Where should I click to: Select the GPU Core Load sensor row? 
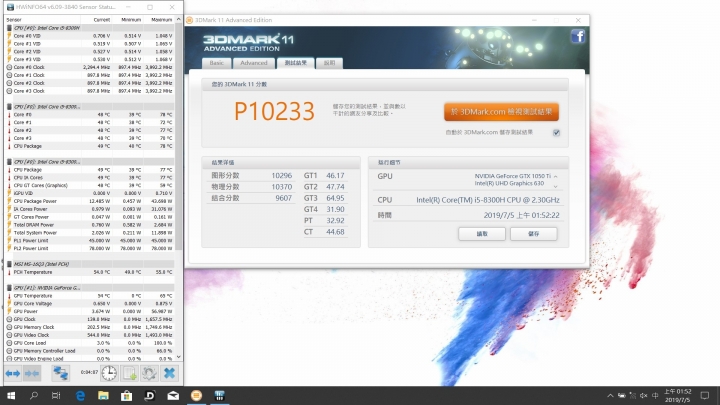coord(90,343)
